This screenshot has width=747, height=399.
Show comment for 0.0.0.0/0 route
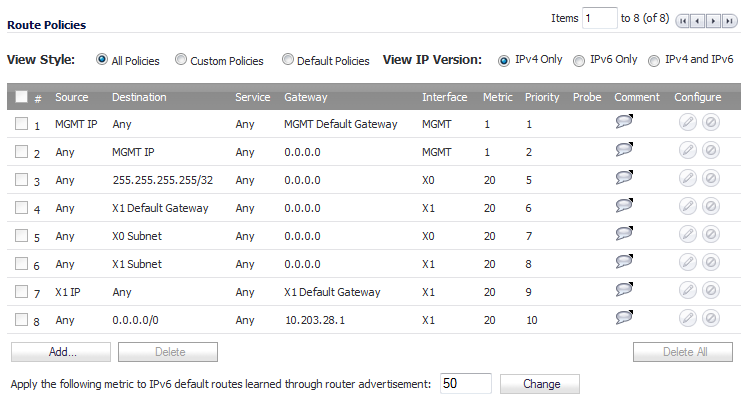coord(624,317)
